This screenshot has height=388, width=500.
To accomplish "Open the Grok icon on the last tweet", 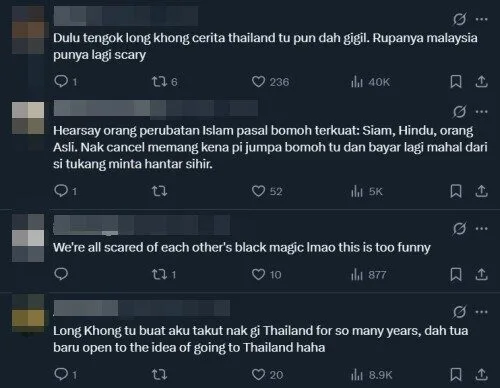I will [x=459, y=312].
